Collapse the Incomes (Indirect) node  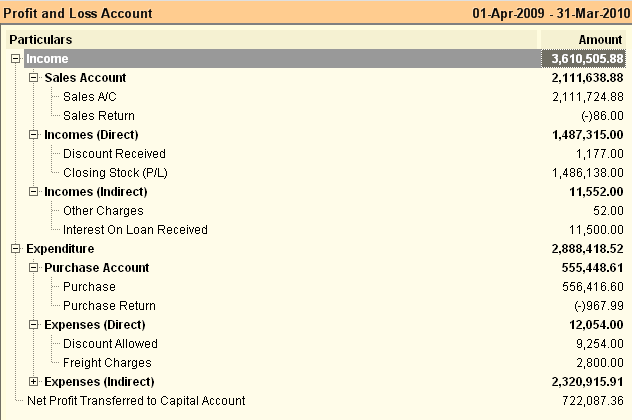point(34,191)
